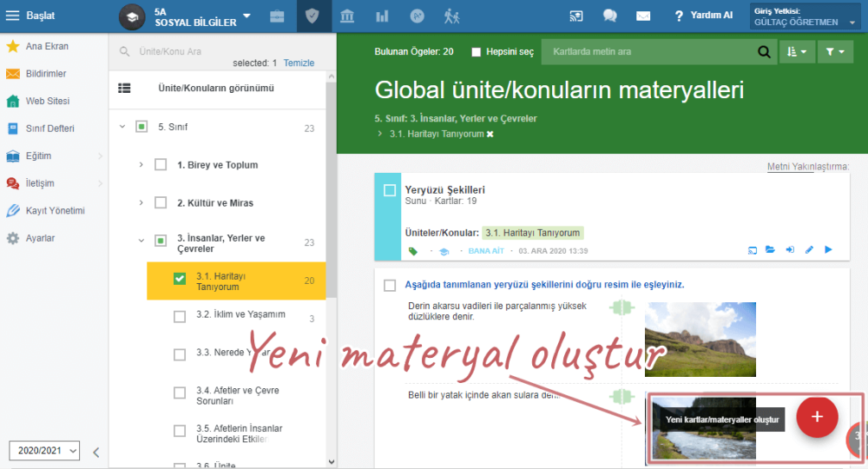Screen dimensions: 868x469
Task: Toggle the 3. İnsanlar, Yerler ve Çevreler checkbox
Action: (x=161, y=241)
